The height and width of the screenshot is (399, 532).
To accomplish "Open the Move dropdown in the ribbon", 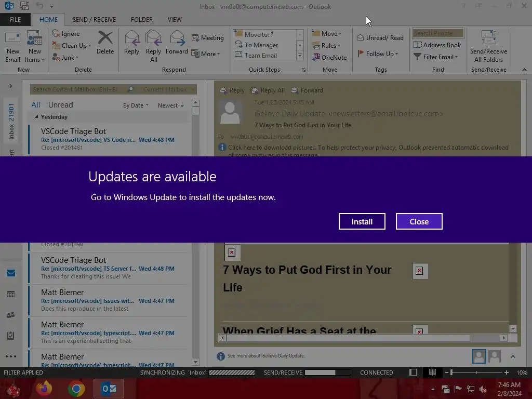I will point(327,34).
